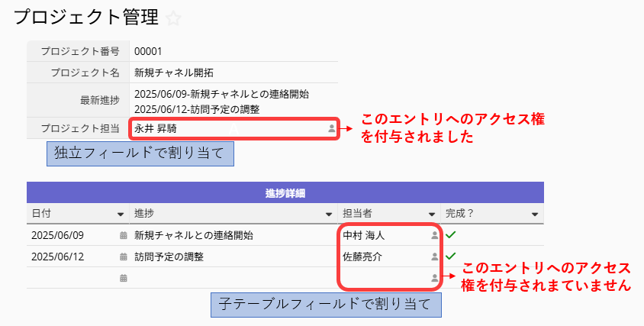This screenshot has height=326, width=644.
Task: Expand the 完成？ column dropdown arrow
Action: pyautogui.click(x=536, y=214)
